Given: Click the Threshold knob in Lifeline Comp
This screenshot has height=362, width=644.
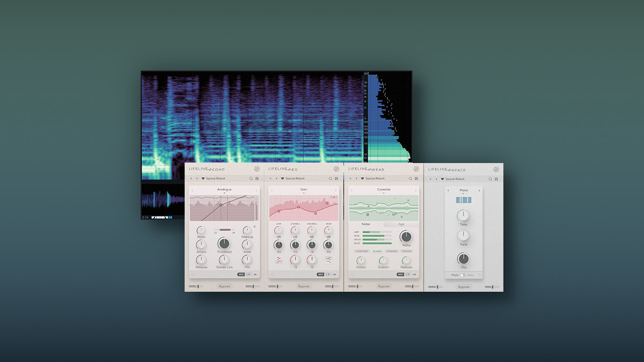Looking at the screenshot, I should tap(224, 244).
